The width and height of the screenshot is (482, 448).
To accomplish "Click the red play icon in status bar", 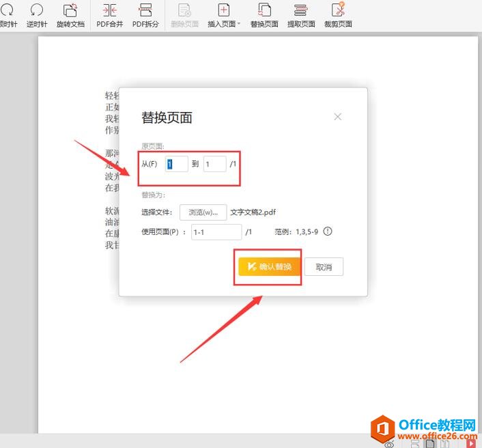I will pos(470,444).
